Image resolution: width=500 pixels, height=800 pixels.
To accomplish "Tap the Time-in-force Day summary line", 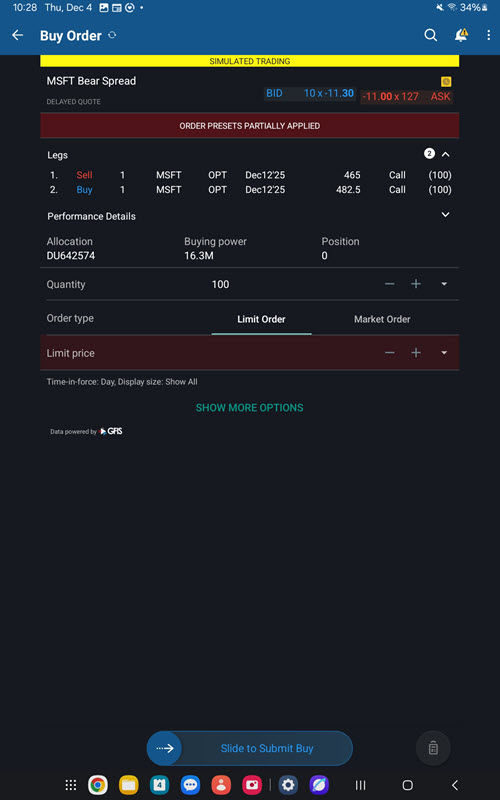I will tap(122, 382).
